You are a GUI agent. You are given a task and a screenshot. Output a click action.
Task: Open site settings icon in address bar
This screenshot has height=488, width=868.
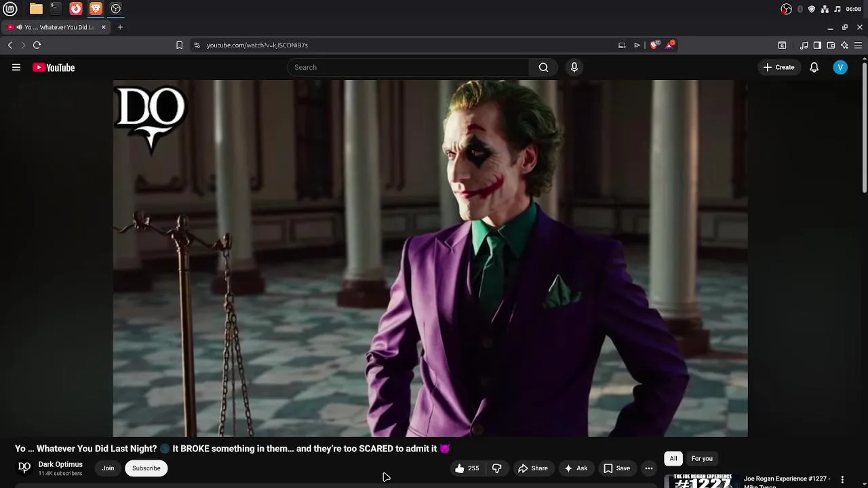click(x=197, y=45)
